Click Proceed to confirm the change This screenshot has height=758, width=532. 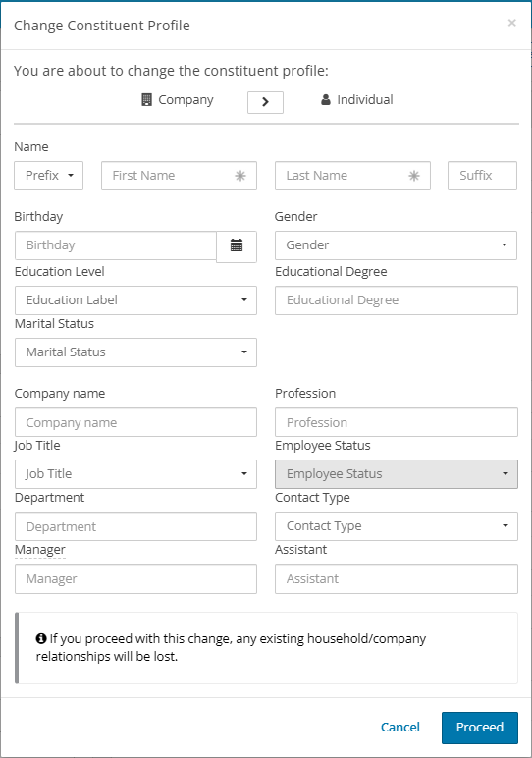pyautogui.click(x=480, y=728)
